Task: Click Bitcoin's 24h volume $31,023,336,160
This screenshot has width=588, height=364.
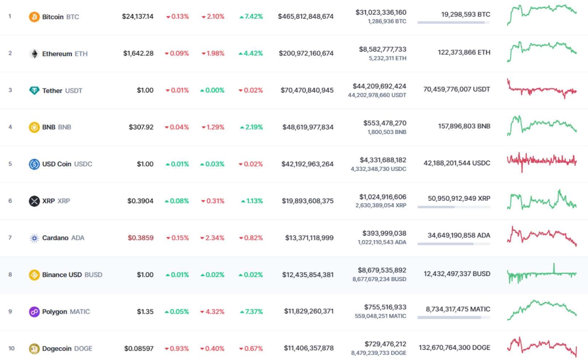Action: point(381,12)
